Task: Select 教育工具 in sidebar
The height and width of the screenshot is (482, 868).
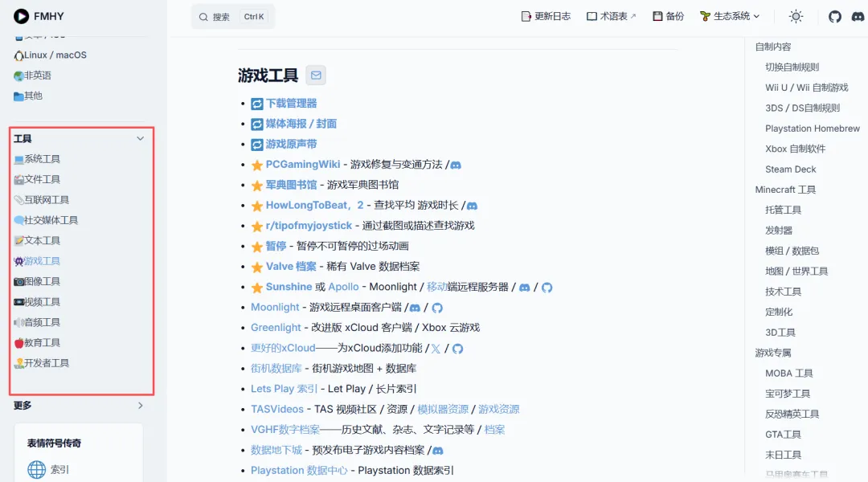Action: click(37, 343)
